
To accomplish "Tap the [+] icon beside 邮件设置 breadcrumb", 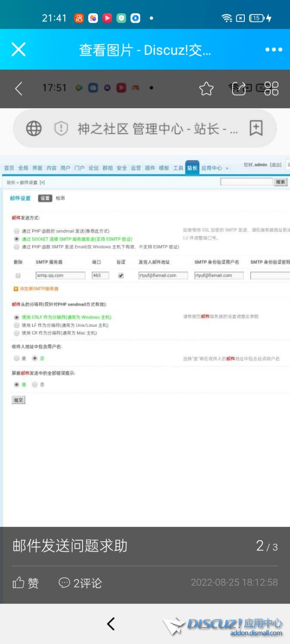I will coord(42,182).
